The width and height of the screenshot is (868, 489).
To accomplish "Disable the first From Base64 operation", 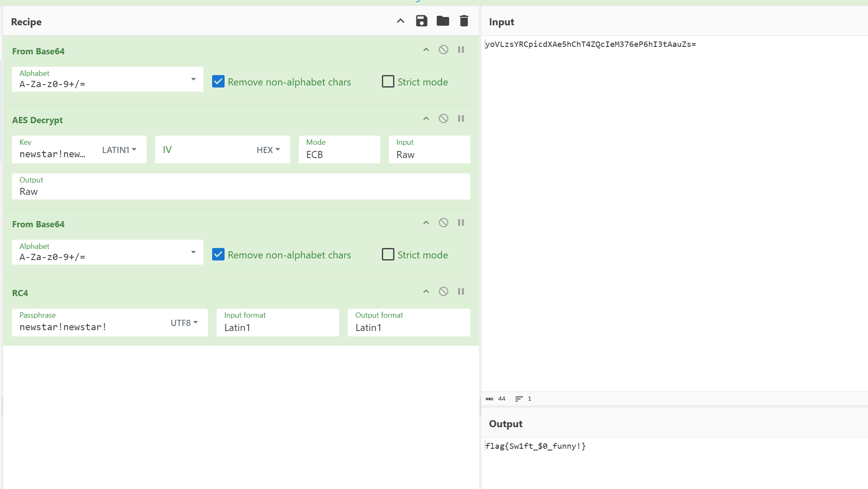I will (x=443, y=50).
